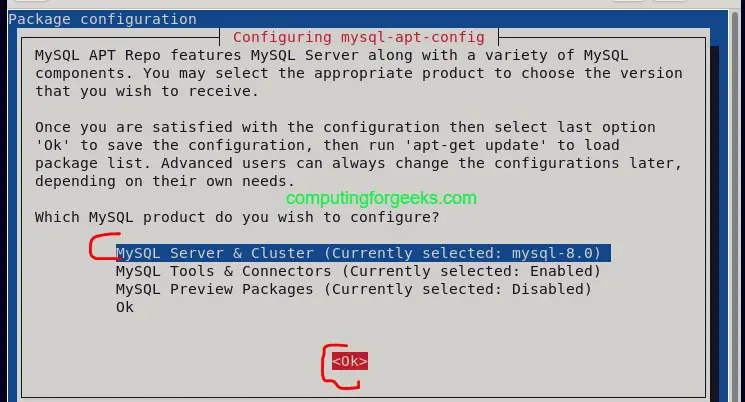Click the 'Enabled' status of Tools & Connectors

(x=561, y=271)
